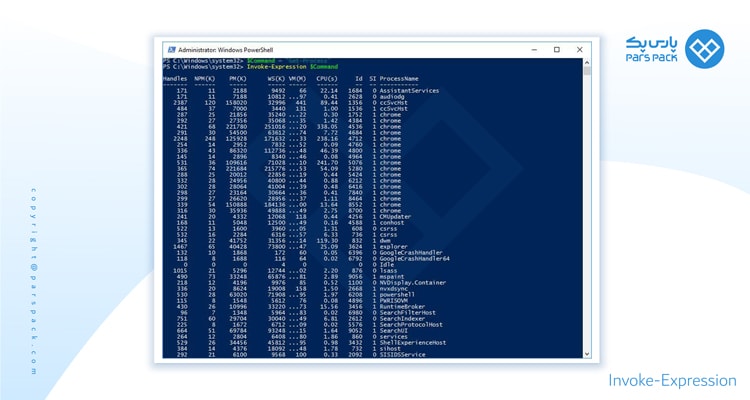Click the Invoke-Expression $Command line
The width and height of the screenshot is (750, 400).
click(x=280, y=67)
